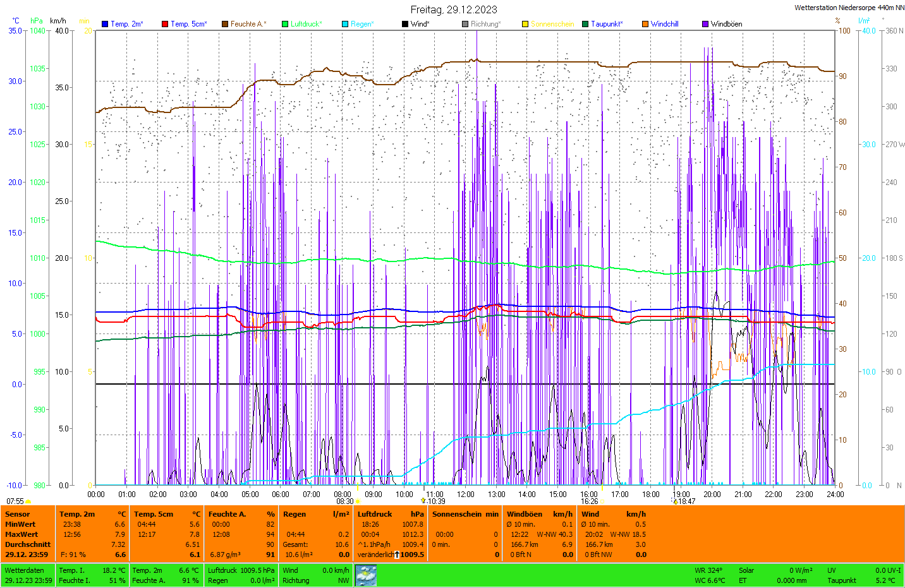905x588 pixels.
Task: Click the yellow Sonnenschein legend square
Action: 525,24
